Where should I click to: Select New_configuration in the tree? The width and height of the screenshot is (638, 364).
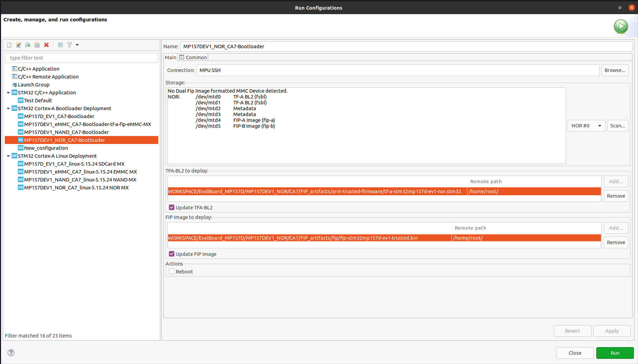46,148
